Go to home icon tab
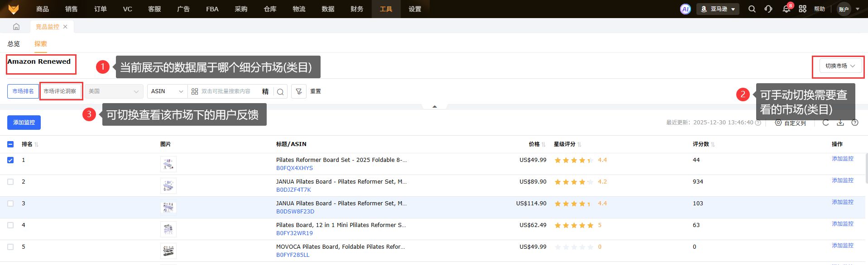868x265 pixels. [x=16, y=27]
